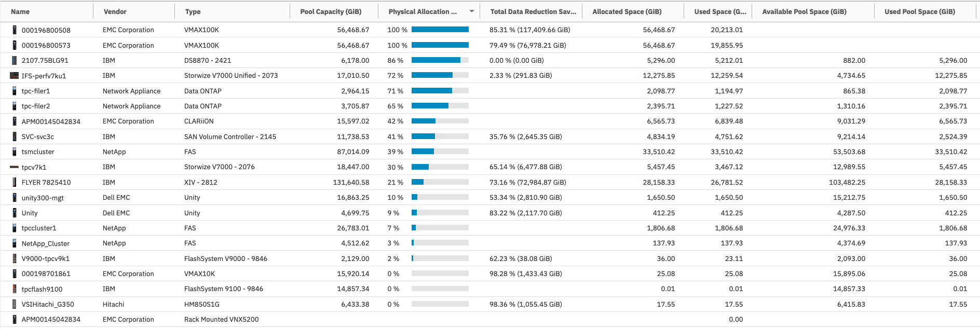Screen dimensions: 980x329
Task: Click the 21 % allocation bar for FLYER 7825410
Action: 440,182
